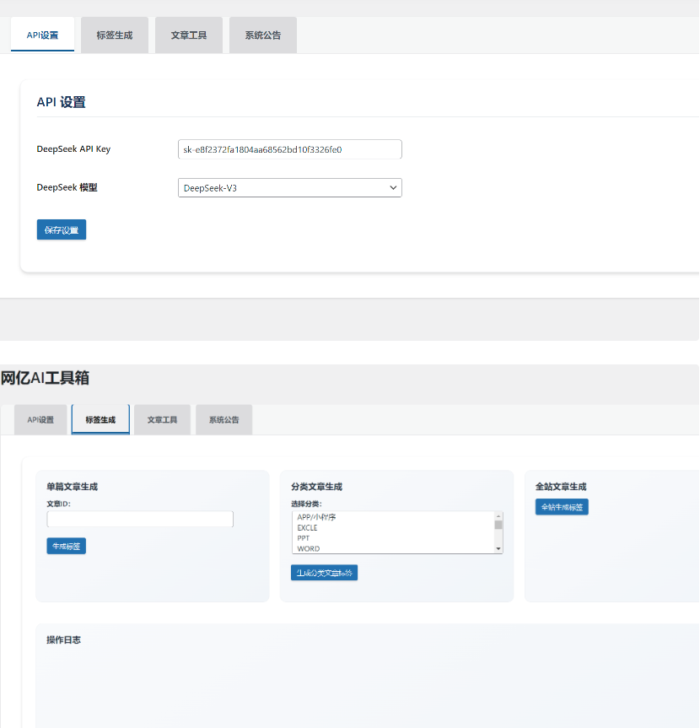Viewport: 700px width, 728px height.
Task: Click the DeepSeek API Key input field
Action: (289, 149)
